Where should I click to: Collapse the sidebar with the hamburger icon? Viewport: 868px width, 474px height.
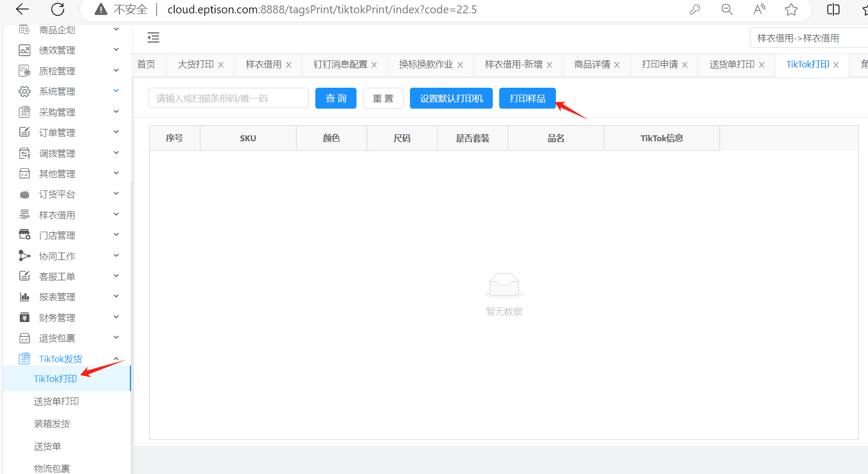pyautogui.click(x=153, y=37)
